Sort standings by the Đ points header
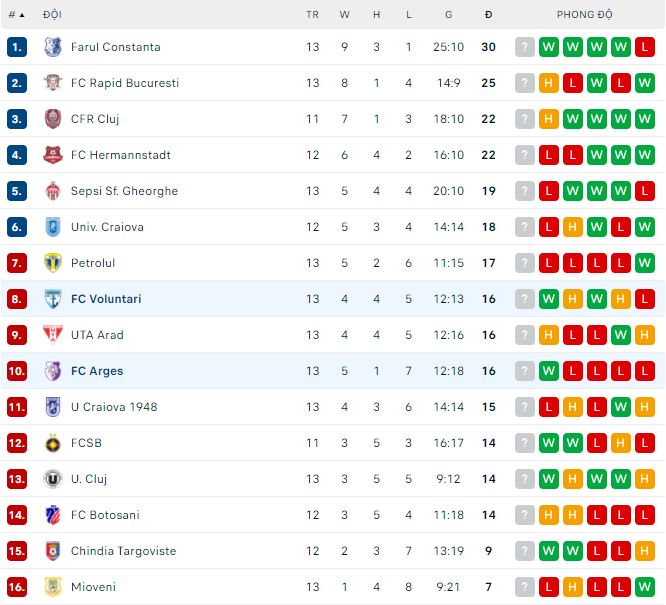 click(488, 15)
